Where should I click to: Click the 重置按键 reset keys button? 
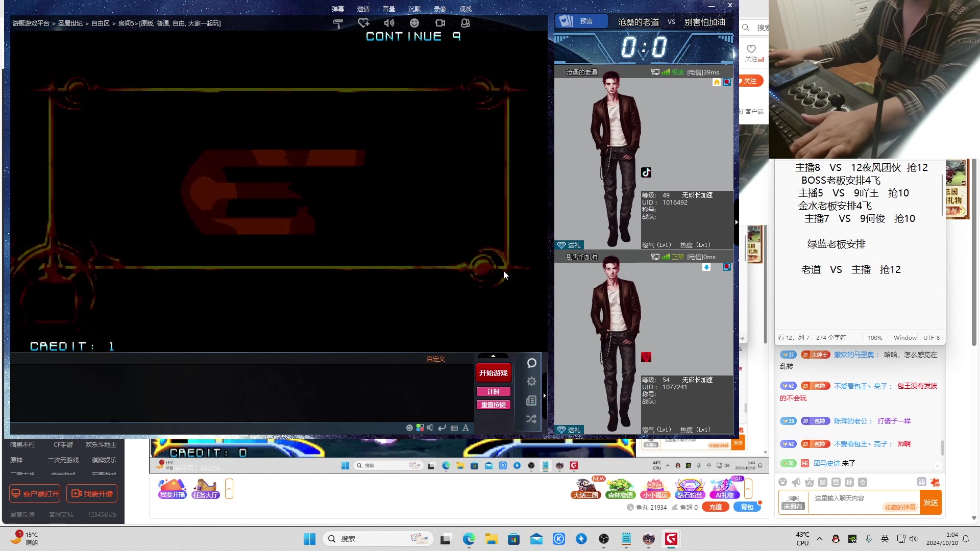(x=493, y=405)
